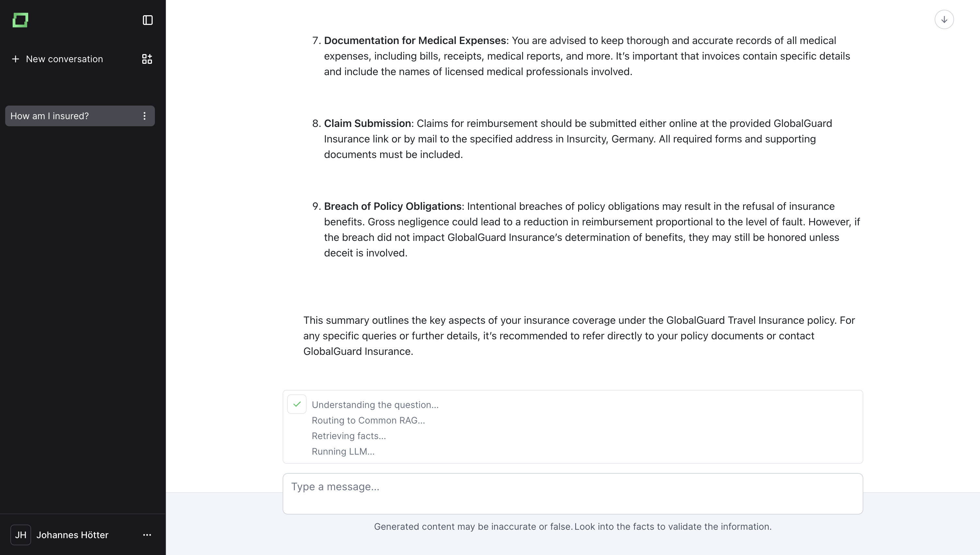Open the grid-plus icon in the sidebar
The height and width of the screenshot is (555, 980).
pyautogui.click(x=147, y=59)
